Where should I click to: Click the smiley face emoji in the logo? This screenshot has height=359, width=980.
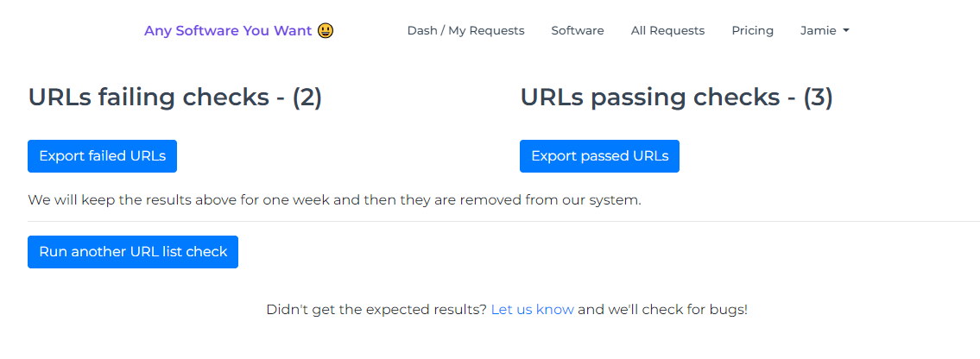tap(326, 30)
